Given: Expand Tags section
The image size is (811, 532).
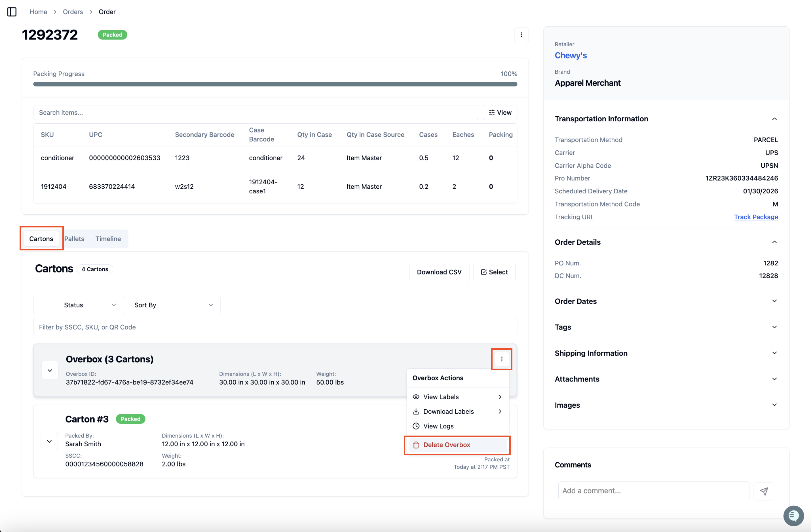Looking at the screenshot, I should 774,327.
